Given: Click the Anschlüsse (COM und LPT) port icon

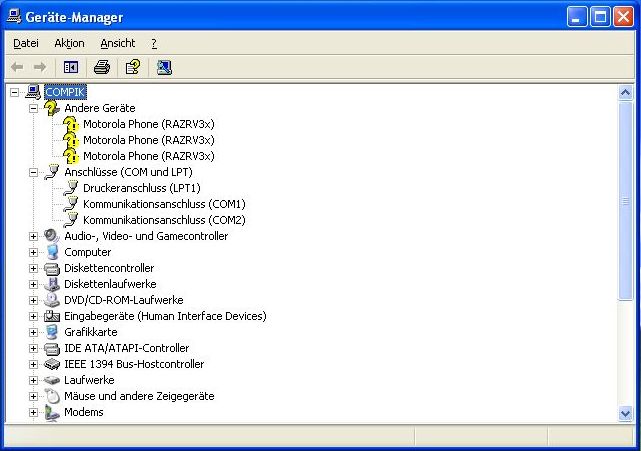Looking at the screenshot, I should 52,172.
